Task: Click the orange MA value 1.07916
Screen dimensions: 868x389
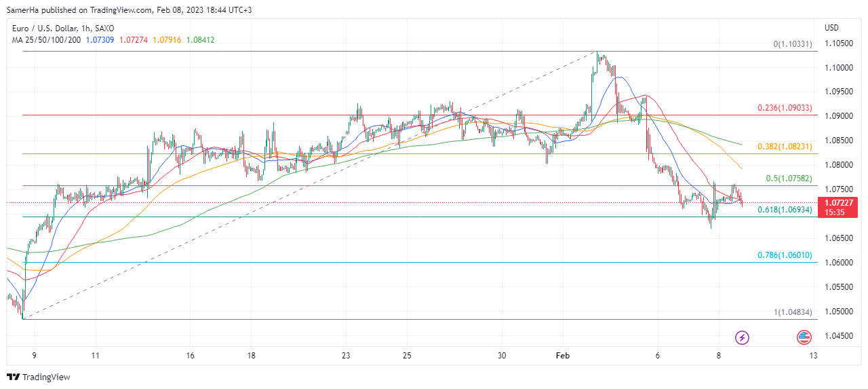Action: [166, 40]
